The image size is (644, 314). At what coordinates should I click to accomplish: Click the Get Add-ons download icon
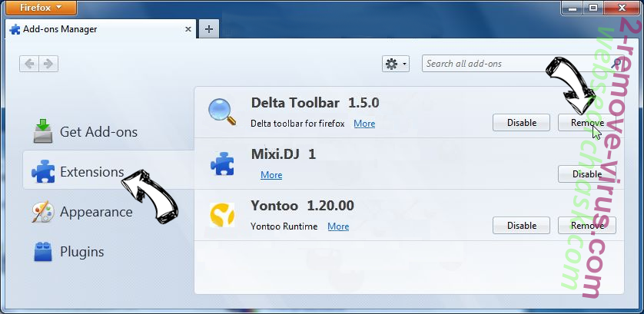[x=43, y=131]
